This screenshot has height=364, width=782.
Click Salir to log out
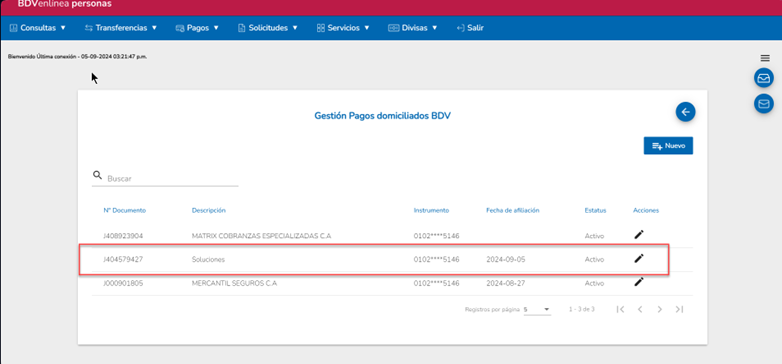[470, 28]
